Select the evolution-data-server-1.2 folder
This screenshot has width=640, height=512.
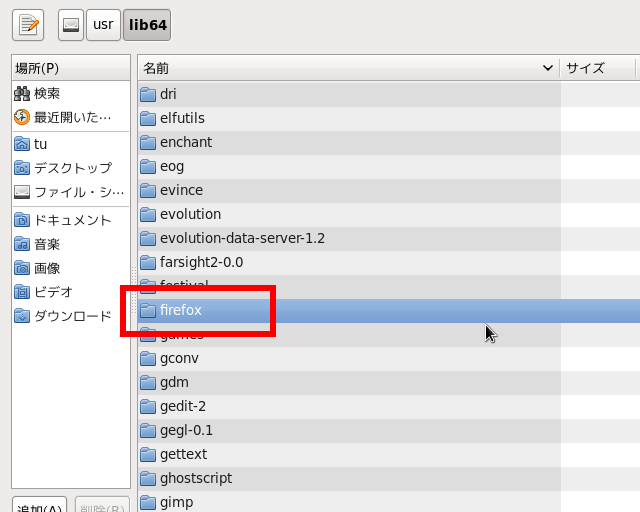pos(242,238)
